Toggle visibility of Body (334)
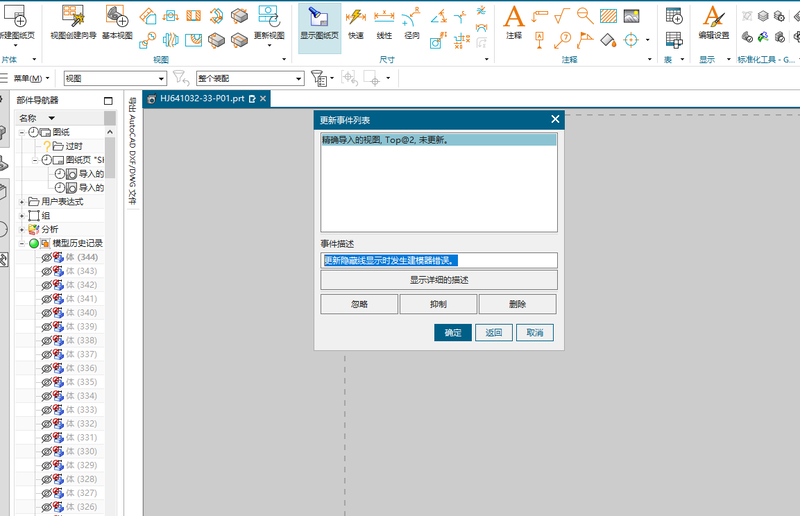The width and height of the screenshot is (800, 516). (46, 396)
